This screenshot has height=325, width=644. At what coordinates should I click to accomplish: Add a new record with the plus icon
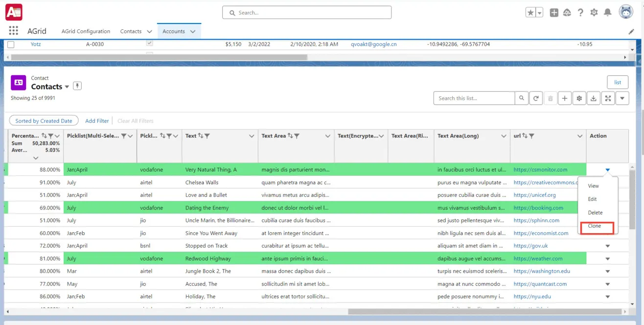pyautogui.click(x=565, y=98)
